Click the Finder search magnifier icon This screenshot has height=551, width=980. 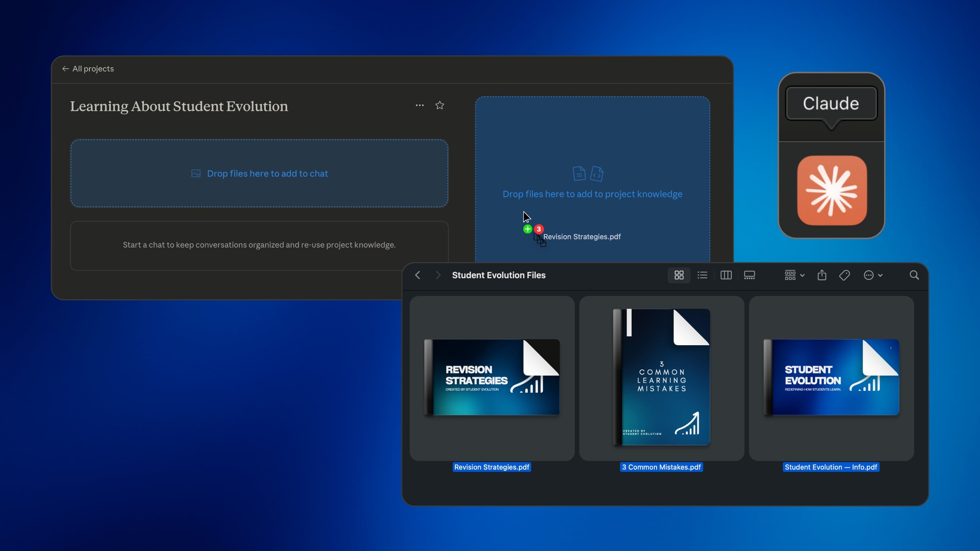click(914, 275)
